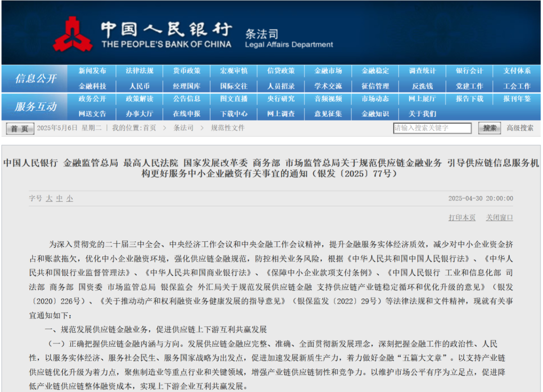The height and width of the screenshot is (392, 543).
Task: Click the 网上调查 link
Action: pos(281,114)
